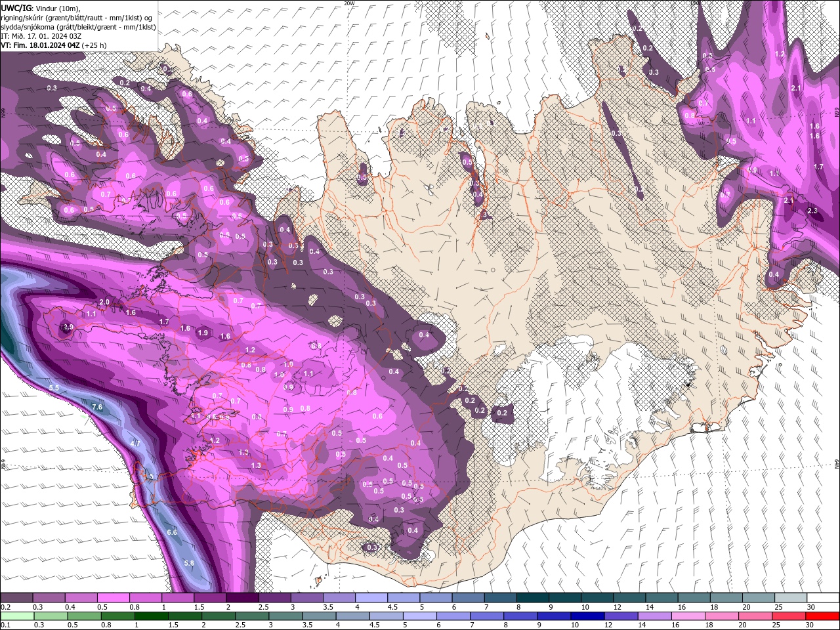Select the 'slydda/snjókoma' legend description line
Viewport: 840px width, 630px height.
78,27
